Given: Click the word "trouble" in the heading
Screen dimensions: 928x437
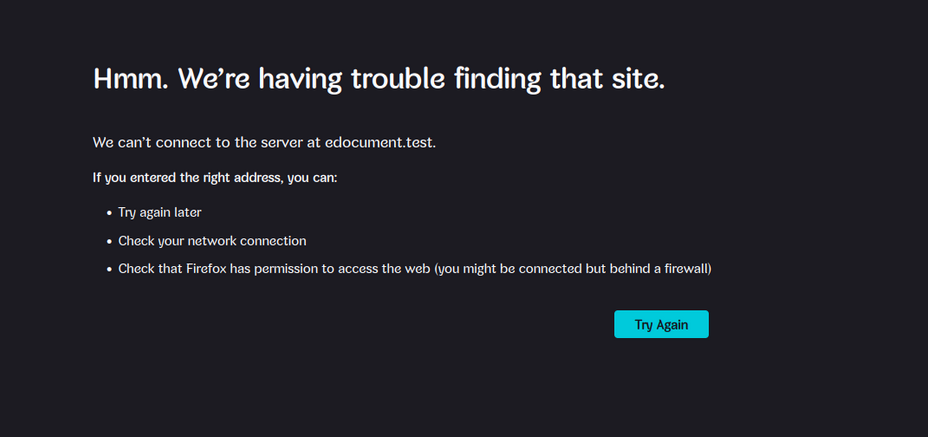Looking at the screenshot, I should coord(395,78).
